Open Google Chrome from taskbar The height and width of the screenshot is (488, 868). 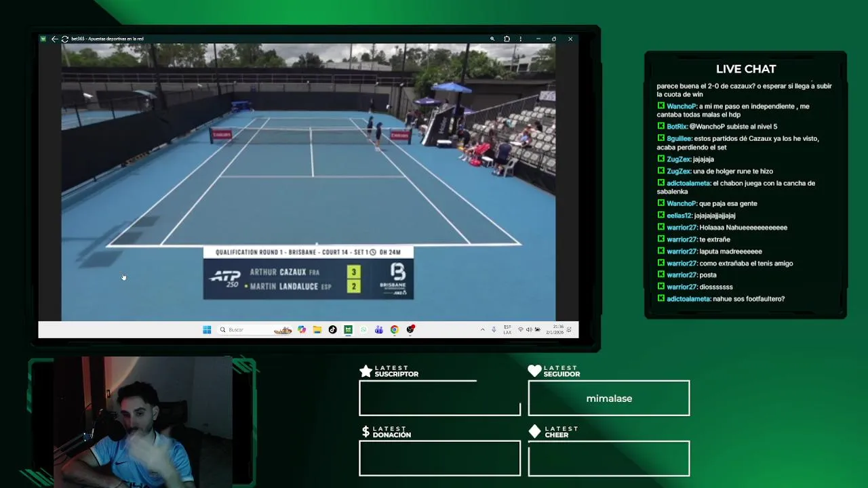394,329
